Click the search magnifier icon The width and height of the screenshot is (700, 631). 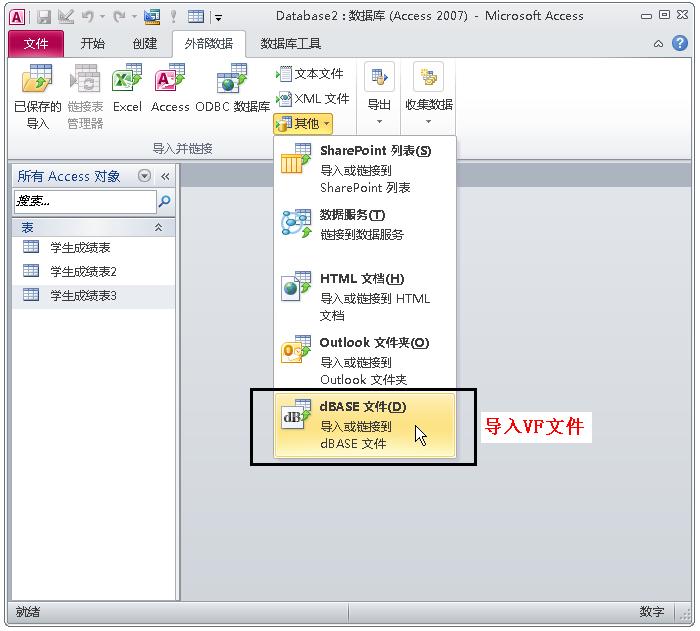pyautogui.click(x=164, y=201)
